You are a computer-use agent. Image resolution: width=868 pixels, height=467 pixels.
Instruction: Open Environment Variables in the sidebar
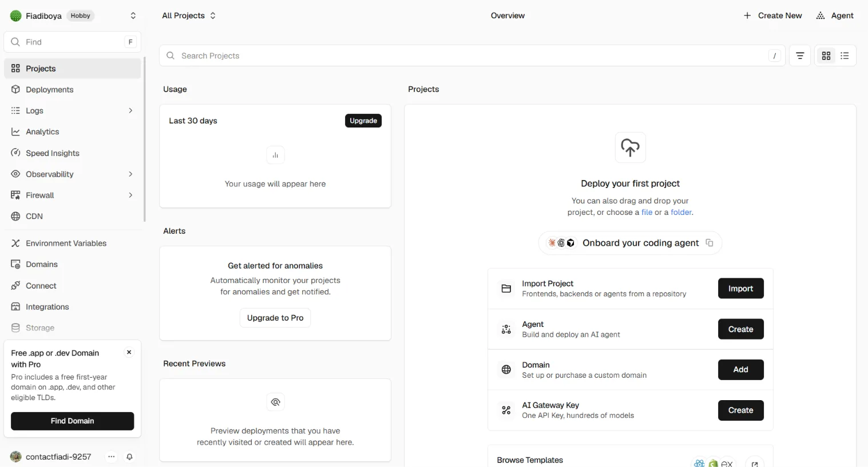72,244
